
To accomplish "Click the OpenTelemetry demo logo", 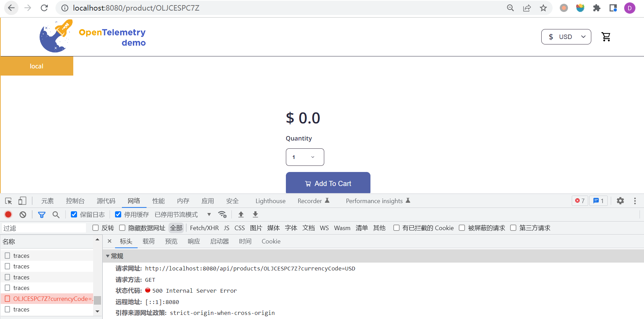I will click(92, 37).
